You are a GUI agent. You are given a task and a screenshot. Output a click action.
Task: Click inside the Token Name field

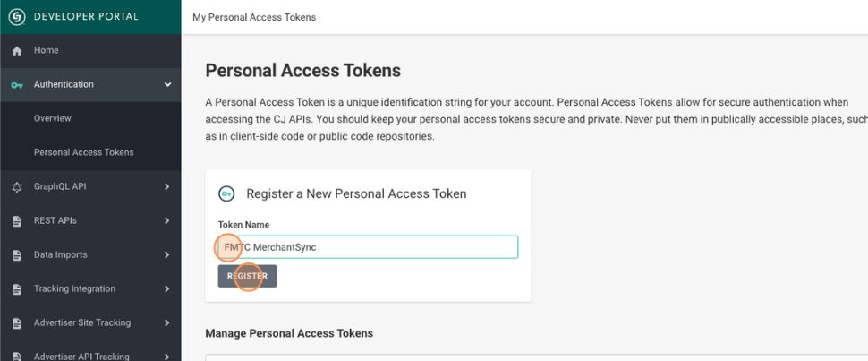click(376, 247)
